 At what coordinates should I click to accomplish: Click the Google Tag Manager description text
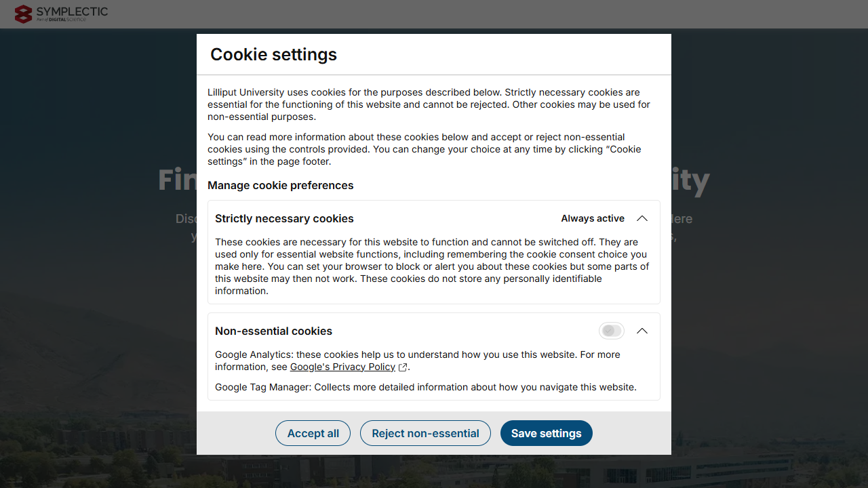pyautogui.click(x=425, y=387)
